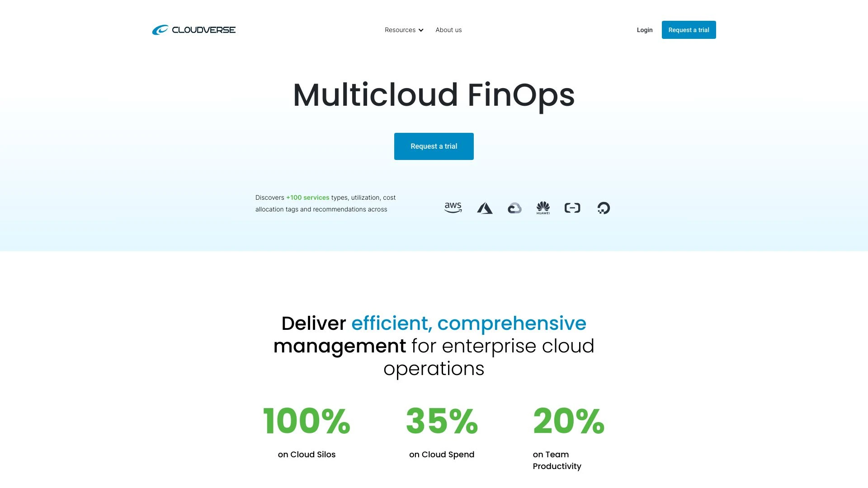Viewport: 868px width, 488px height.
Task: Click the Resources chevron expander arrow
Action: pos(421,30)
